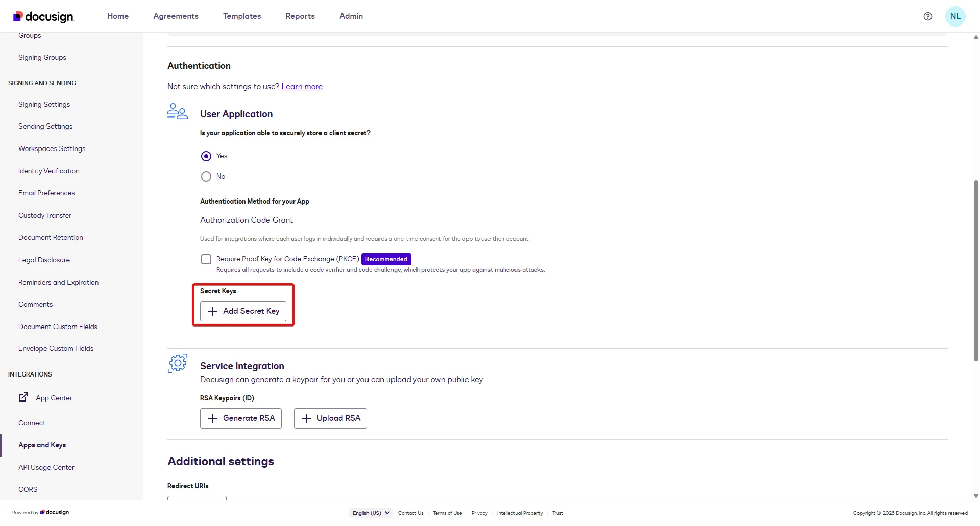Click the User Application people icon
This screenshot has width=980, height=526.
tap(177, 111)
